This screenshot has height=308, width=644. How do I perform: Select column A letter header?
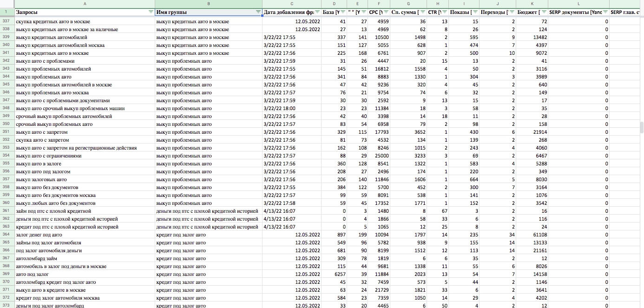pyautogui.click(x=85, y=4)
